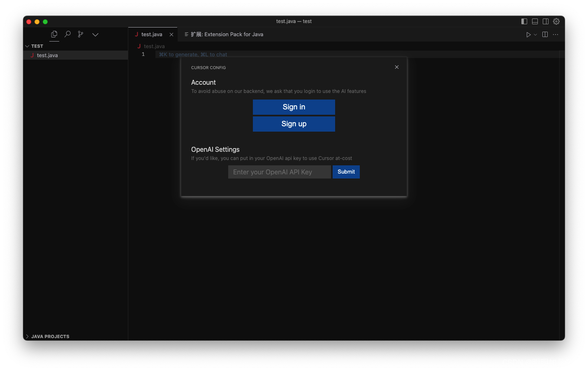Screen dimensions: 588x371
Task: Switch to Extension Pack for Java tab
Action: [224, 35]
